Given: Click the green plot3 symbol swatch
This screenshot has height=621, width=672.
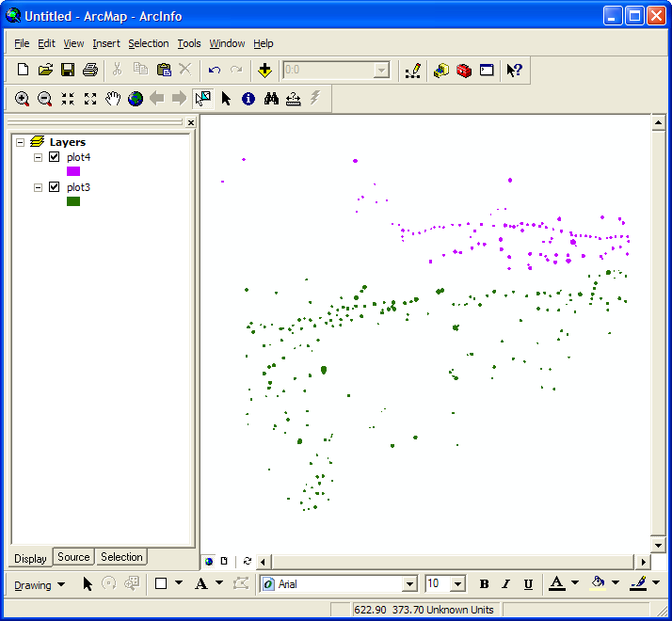Looking at the screenshot, I should (x=73, y=201).
